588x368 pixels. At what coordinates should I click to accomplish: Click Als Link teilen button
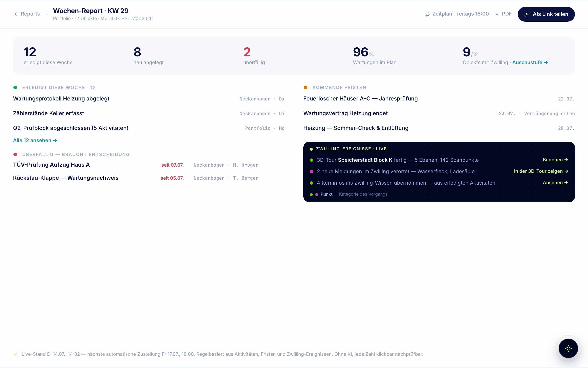tap(546, 14)
